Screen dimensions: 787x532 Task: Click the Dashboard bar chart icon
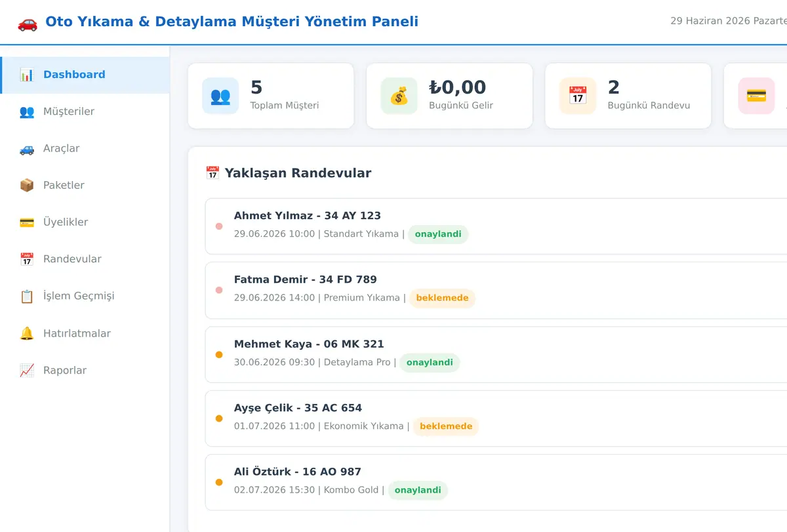[x=27, y=75]
